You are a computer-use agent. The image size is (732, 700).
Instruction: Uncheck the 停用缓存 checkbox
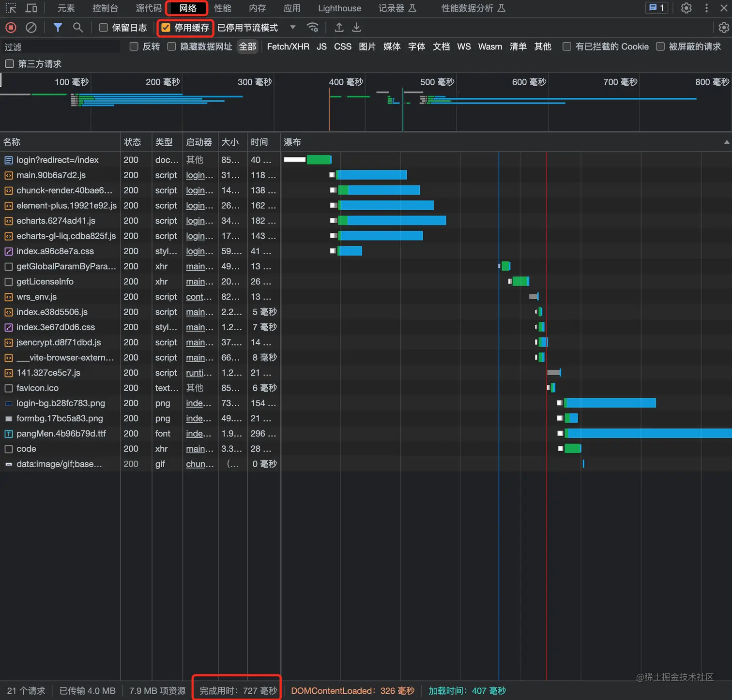pyautogui.click(x=166, y=28)
